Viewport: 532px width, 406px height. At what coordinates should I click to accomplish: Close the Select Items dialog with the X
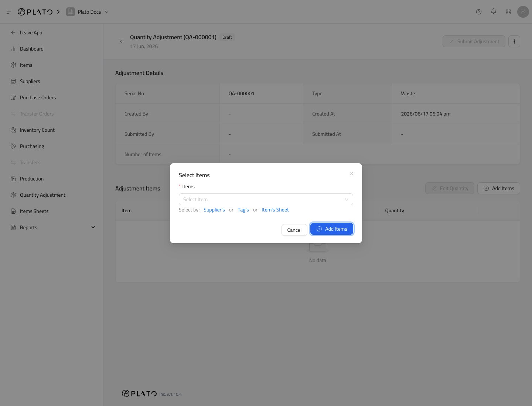(x=352, y=173)
